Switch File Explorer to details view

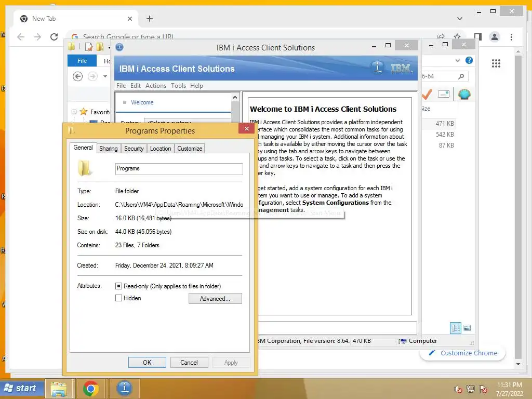point(456,328)
